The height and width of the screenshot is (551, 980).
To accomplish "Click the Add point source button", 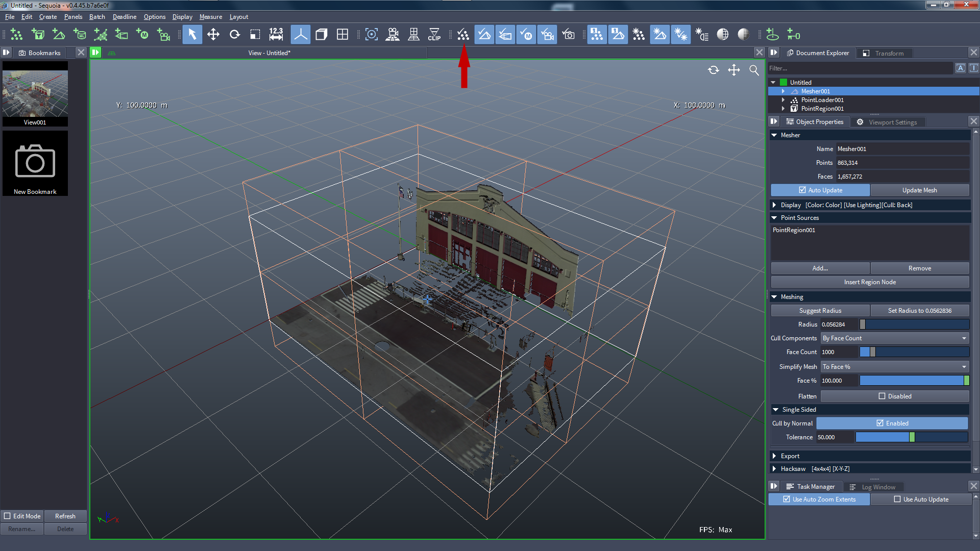I will point(820,268).
